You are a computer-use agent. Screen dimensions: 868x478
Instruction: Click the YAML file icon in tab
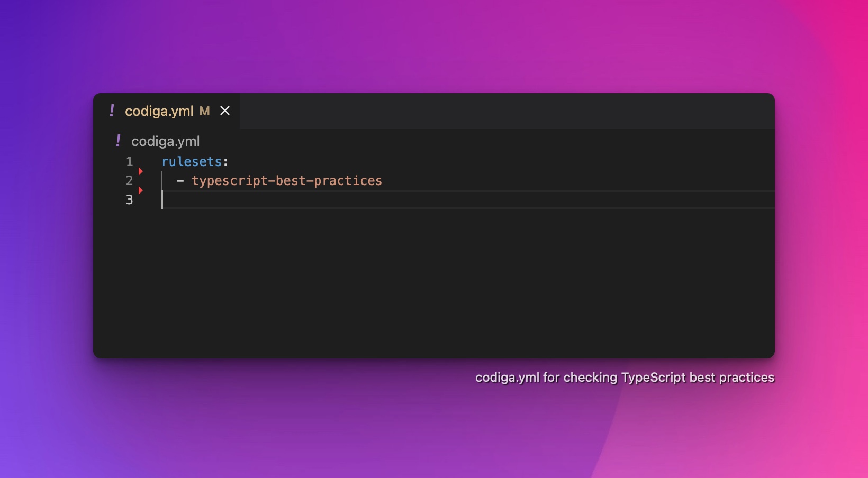[x=112, y=111]
